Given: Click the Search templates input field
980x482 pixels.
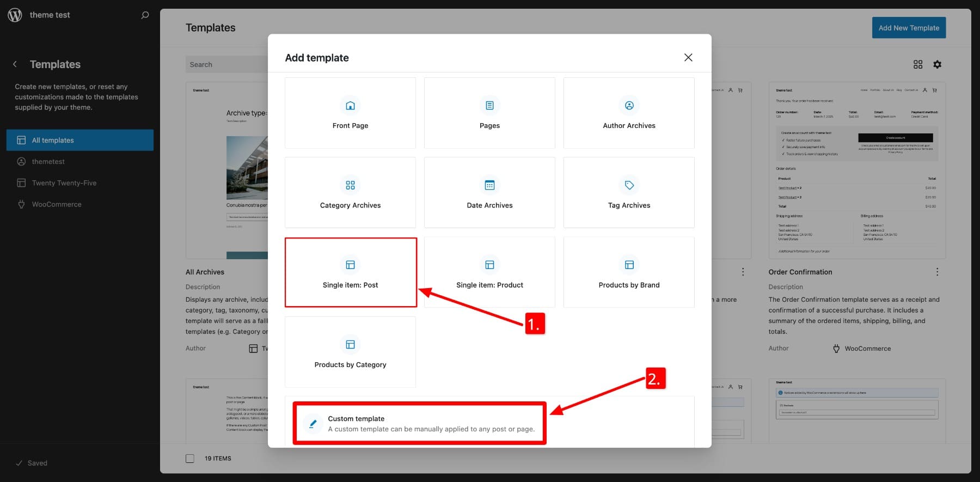Looking at the screenshot, I should tap(227, 64).
